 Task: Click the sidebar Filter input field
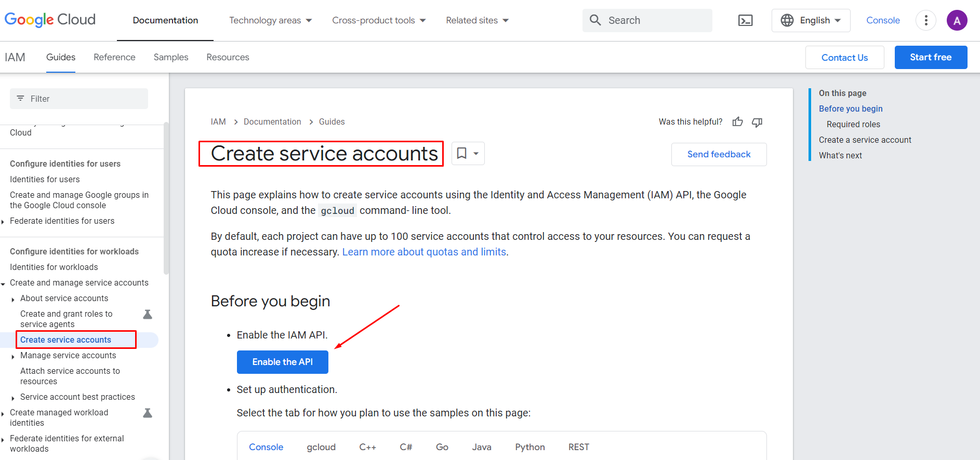click(x=79, y=99)
